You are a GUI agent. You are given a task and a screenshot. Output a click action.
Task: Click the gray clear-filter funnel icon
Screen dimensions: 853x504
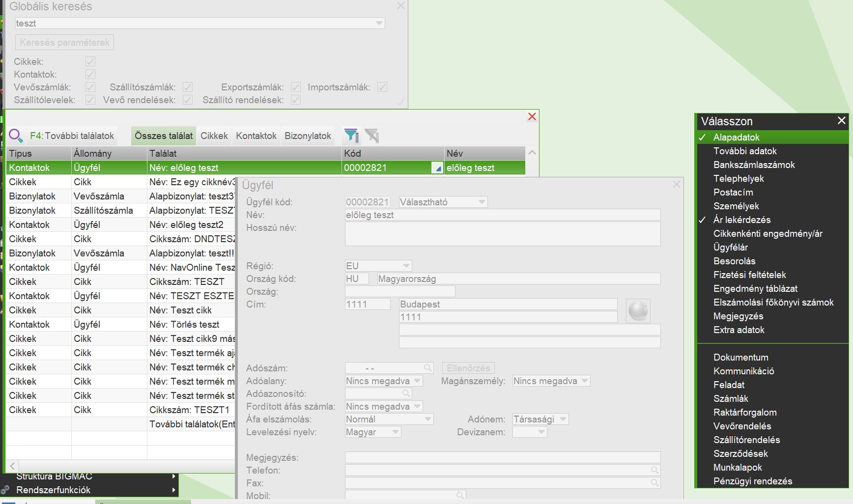(x=372, y=136)
